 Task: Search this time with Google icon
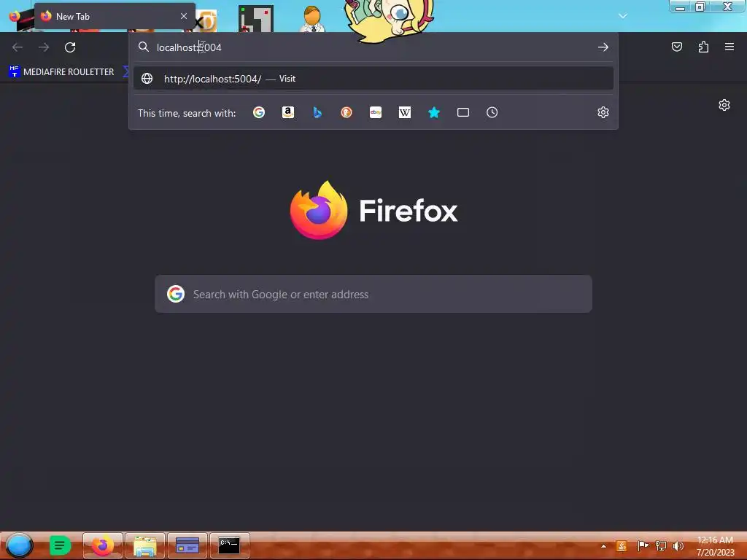tap(259, 112)
